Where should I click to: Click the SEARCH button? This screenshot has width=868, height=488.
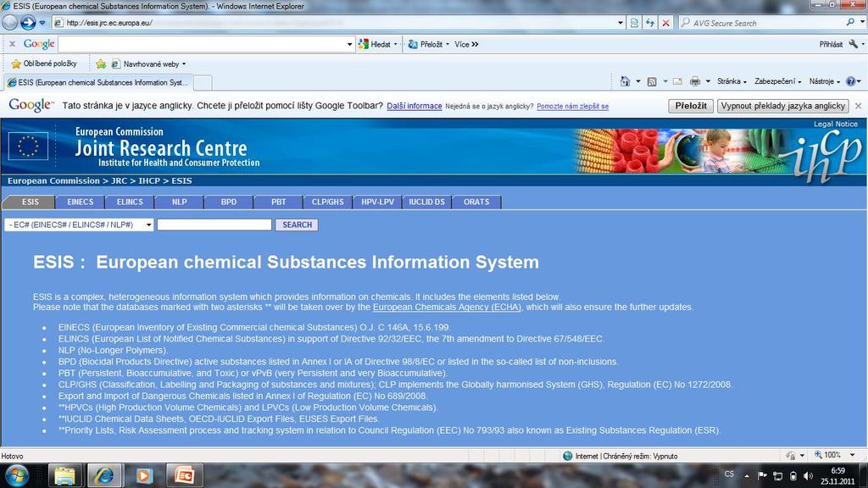(x=297, y=225)
